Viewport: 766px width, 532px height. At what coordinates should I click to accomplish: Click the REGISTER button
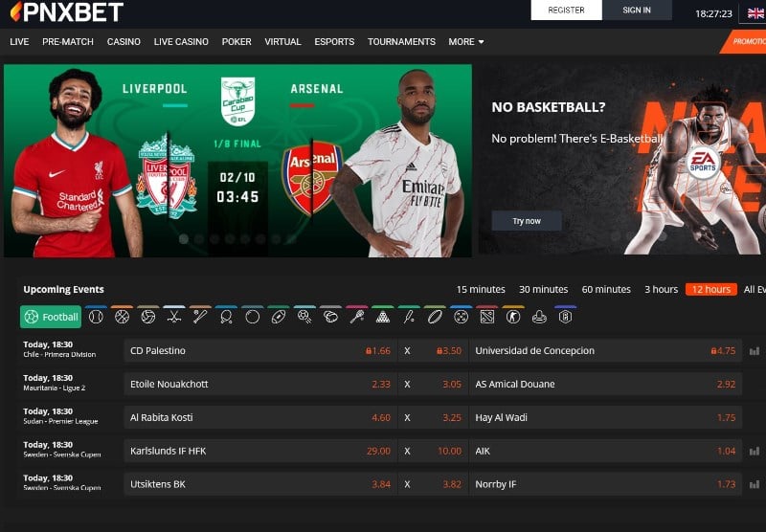pyautogui.click(x=566, y=10)
